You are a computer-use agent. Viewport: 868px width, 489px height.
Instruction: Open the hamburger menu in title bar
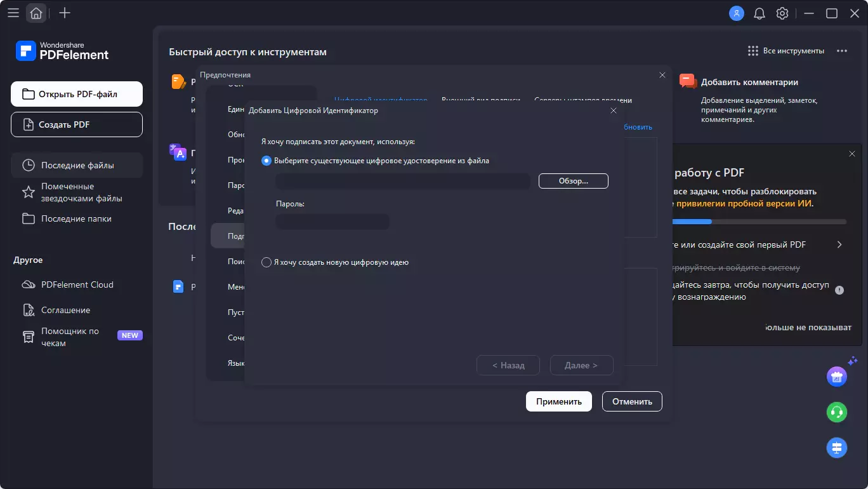(x=13, y=13)
